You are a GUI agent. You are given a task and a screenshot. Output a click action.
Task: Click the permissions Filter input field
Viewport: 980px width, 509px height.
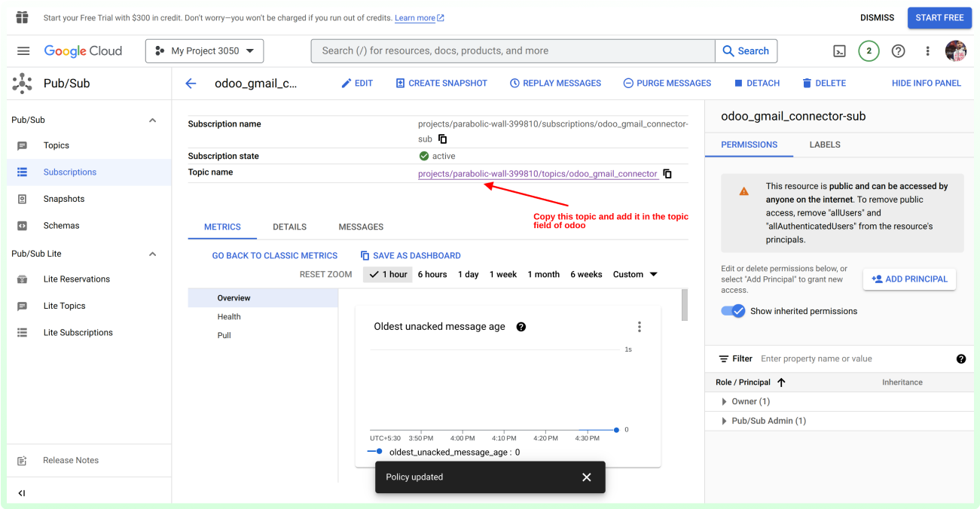click(851, 359)
